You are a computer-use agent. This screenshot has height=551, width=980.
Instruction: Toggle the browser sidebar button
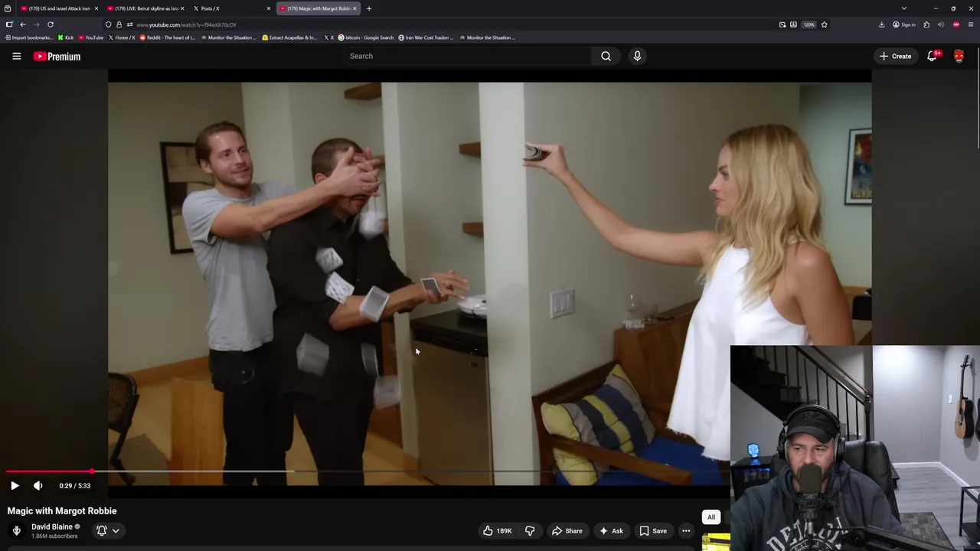pyautogui.click(x=9, y=24)
